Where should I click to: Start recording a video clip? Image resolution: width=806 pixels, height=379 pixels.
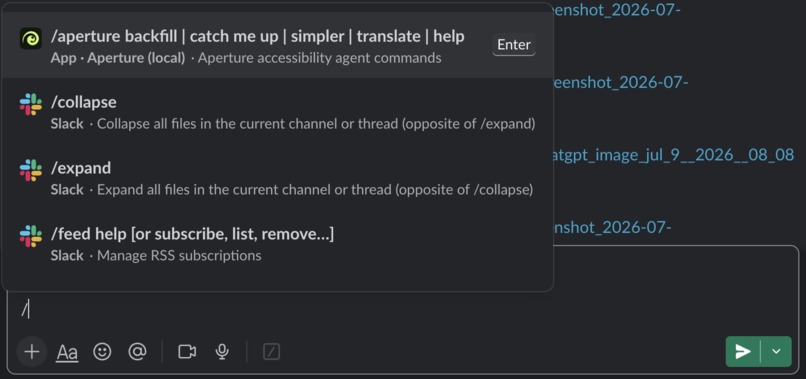(187, 352)
